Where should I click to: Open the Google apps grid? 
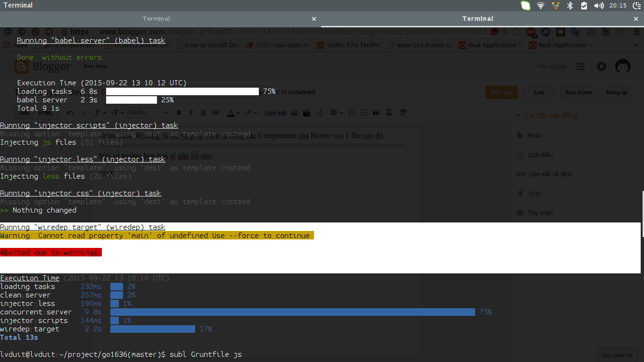[580, 66]
